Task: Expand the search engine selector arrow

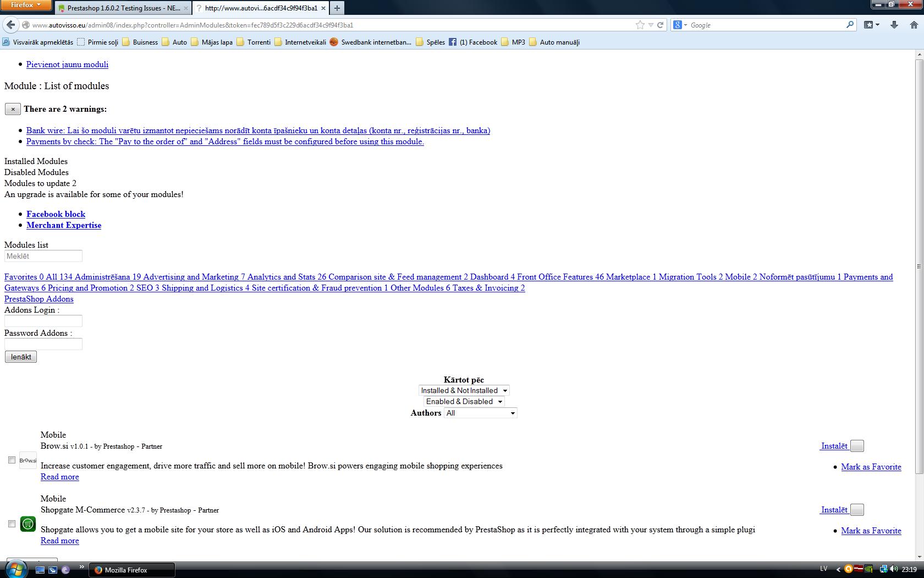Action: (685, 25)
